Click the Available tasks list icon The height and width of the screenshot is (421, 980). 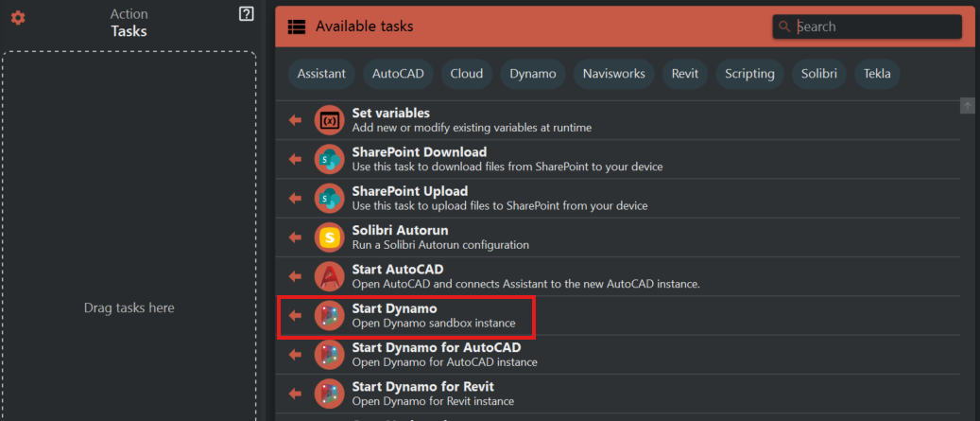tap(296, 26)
